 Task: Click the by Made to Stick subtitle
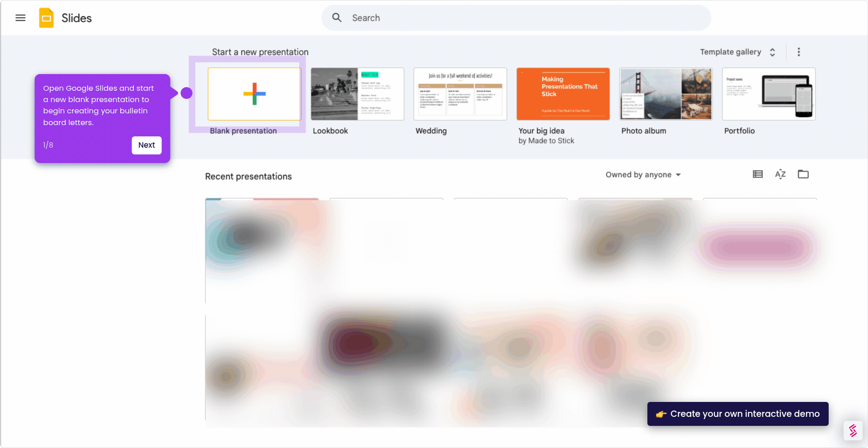pyautogui.click(x=546, y=141)
